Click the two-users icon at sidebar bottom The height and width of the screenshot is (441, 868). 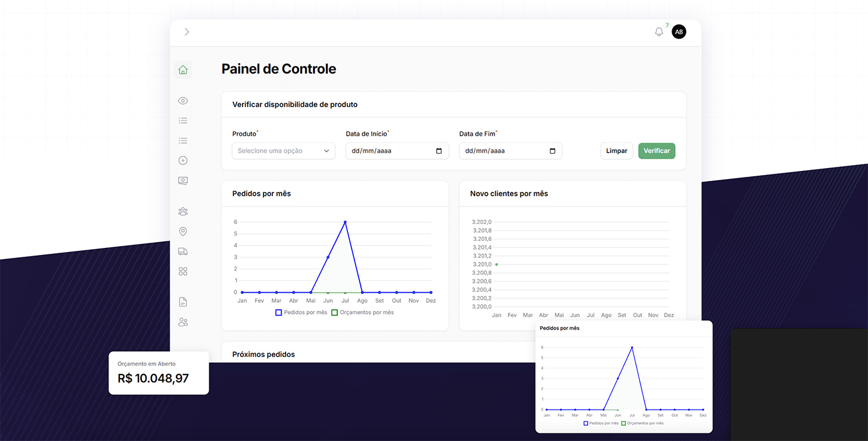(183, 322)
